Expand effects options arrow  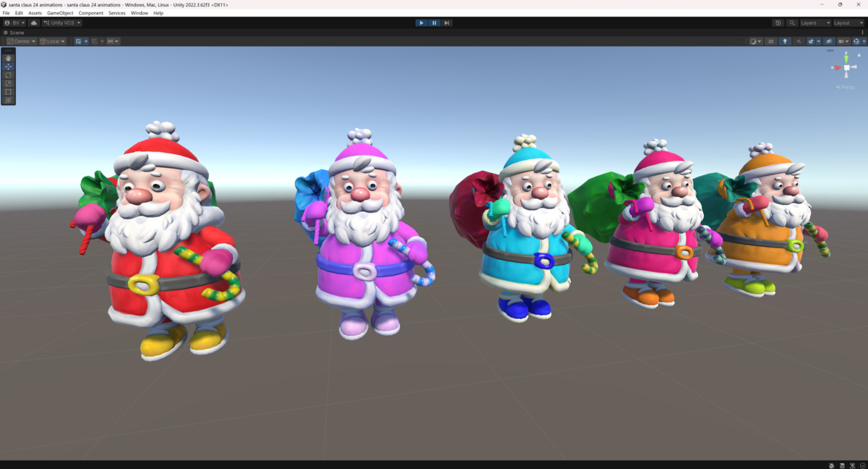pyautogui.click(x=819, y=41)
